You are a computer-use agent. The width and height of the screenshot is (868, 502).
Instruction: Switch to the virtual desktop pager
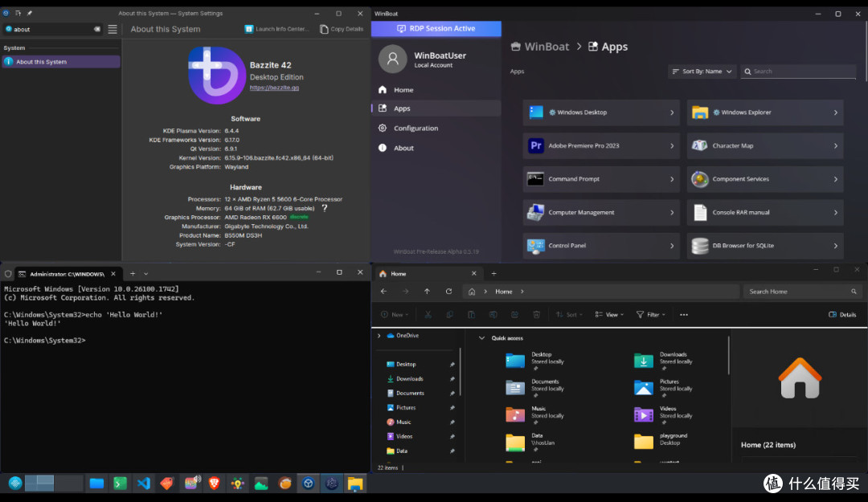[54, 484]
